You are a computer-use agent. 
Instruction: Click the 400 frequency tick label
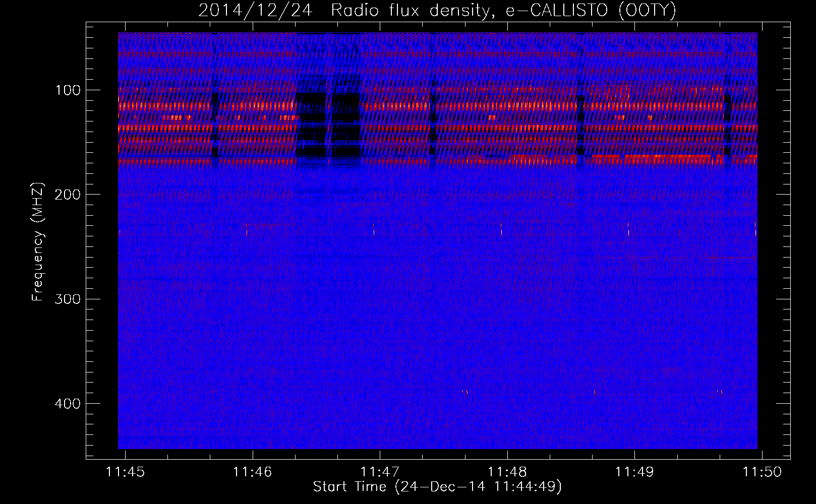pyautogui.click(x=67, y=404)
